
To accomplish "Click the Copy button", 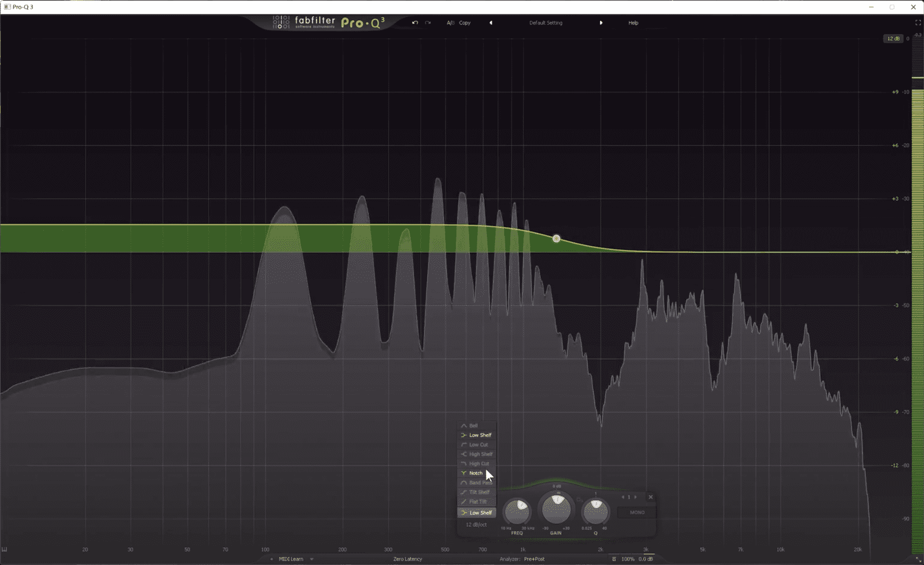I will pyautogui.click(x=465, y=23).
